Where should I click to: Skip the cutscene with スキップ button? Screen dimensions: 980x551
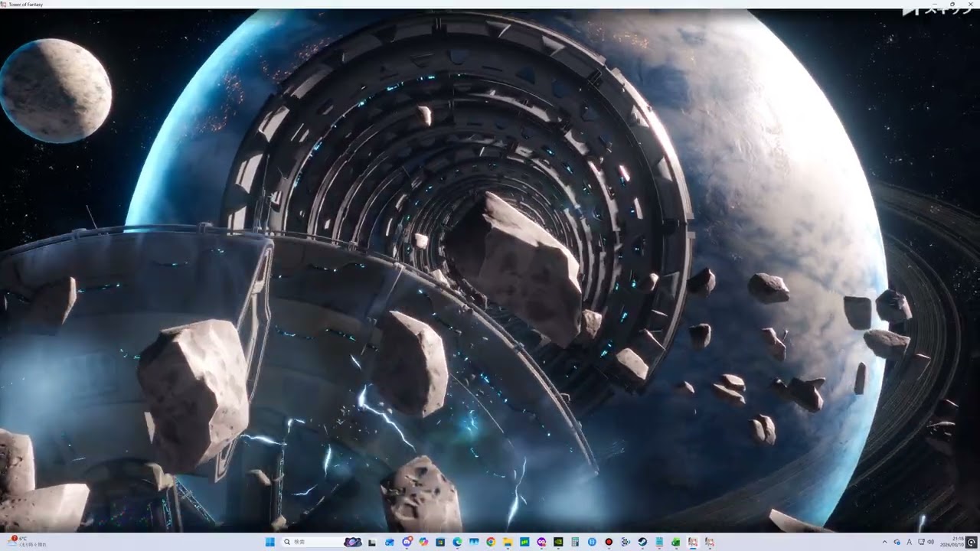[x=938, y=11]
